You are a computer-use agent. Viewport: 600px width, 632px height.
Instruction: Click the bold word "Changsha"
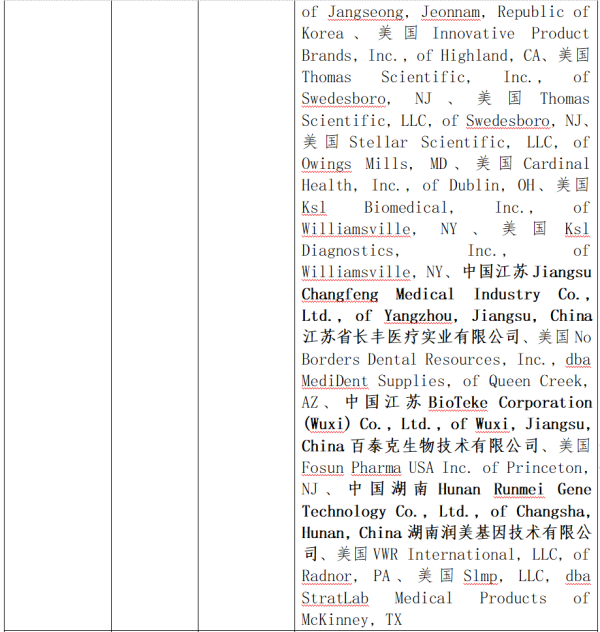(x=550, y=512)
